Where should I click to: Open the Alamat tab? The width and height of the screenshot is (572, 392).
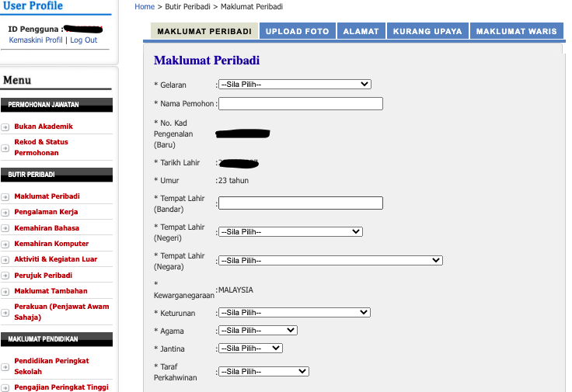(x=361, y=32)
